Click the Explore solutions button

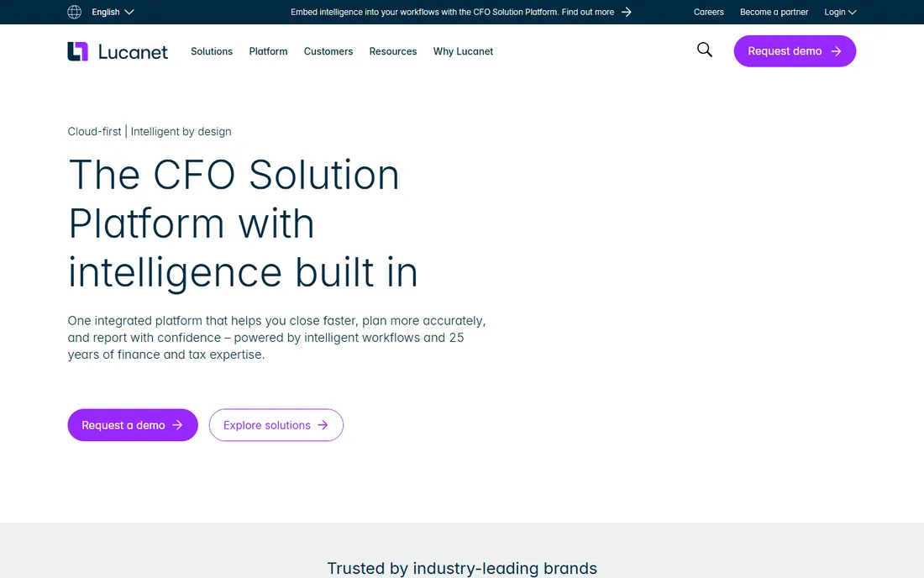(276, 425)
